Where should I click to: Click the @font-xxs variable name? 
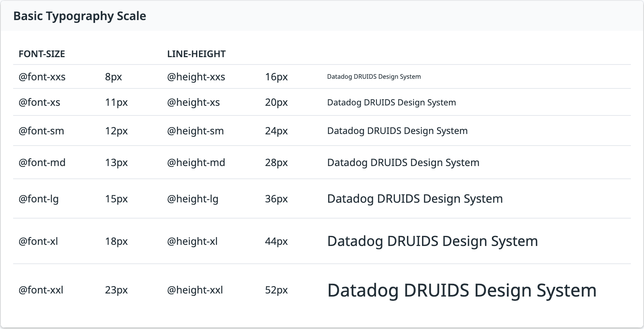pos(42,77)
